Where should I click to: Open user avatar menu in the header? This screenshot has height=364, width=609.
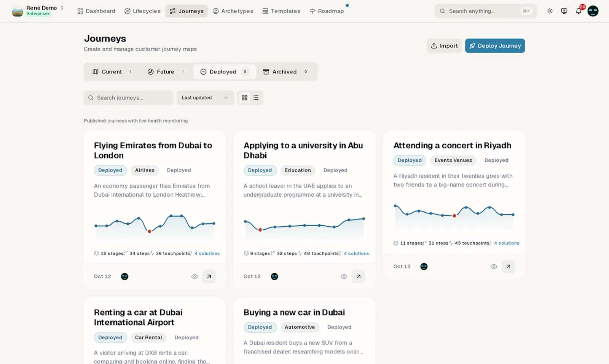coord(593,11)
